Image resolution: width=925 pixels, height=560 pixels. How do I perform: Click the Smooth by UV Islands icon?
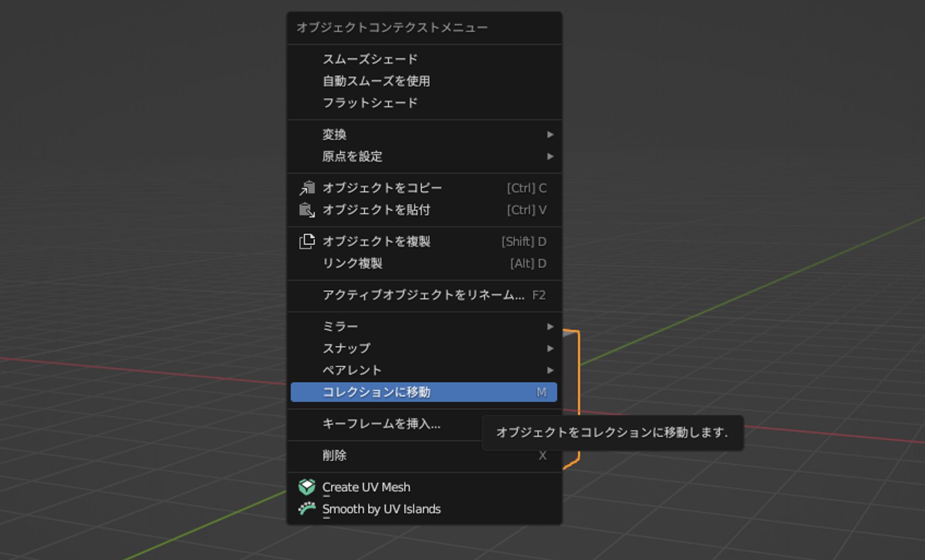[x=307, y=508]
